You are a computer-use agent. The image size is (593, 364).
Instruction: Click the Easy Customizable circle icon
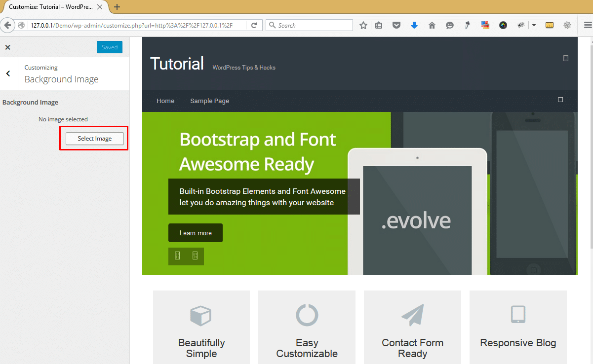click(307, 315)
